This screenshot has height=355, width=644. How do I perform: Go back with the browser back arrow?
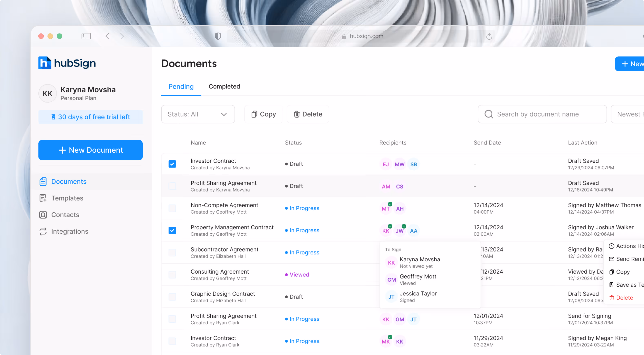(108, 36)
